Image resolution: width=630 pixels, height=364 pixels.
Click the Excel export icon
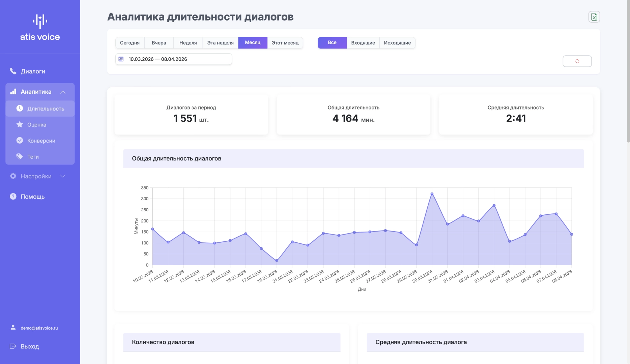click(x=594, y=17)
